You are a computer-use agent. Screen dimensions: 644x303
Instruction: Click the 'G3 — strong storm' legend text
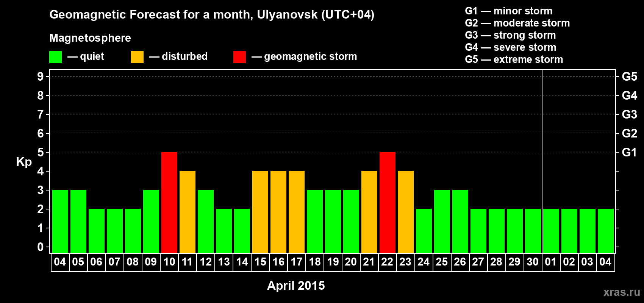510,35
